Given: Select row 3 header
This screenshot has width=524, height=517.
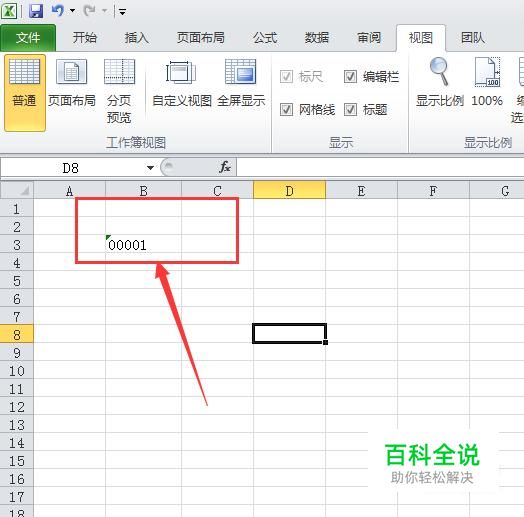Looking at the screenshot, I should click(x=17, y=245).
